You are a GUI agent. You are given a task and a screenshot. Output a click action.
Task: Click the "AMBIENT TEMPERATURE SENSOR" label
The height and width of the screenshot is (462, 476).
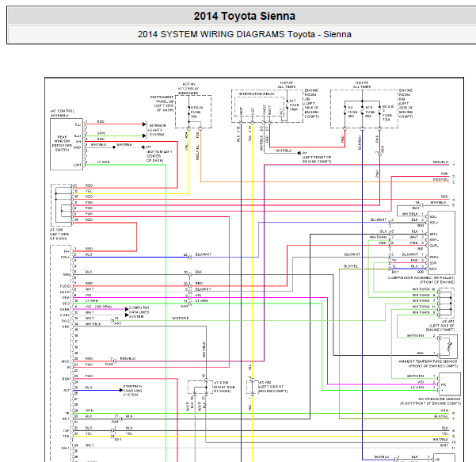[x=428, y=361]
